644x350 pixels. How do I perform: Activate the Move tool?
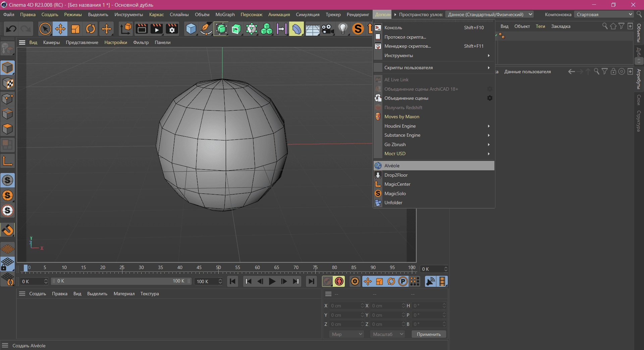point(60,29)
